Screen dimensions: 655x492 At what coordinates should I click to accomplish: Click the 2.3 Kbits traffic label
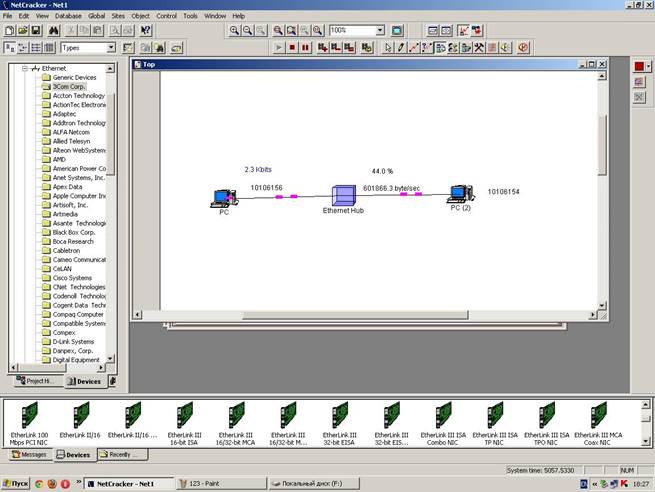[258, 170]
